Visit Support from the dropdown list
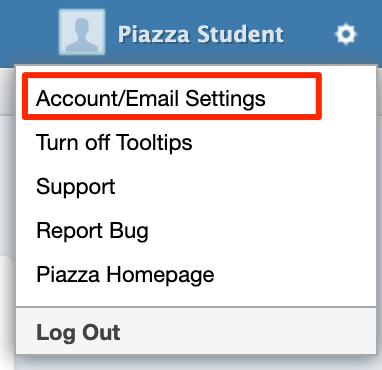Screen dimensions: 382x370 (76, 187)
